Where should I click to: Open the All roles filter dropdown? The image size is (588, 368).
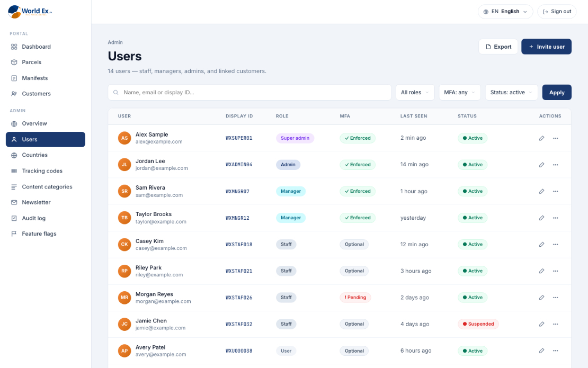tap(415, 93)
